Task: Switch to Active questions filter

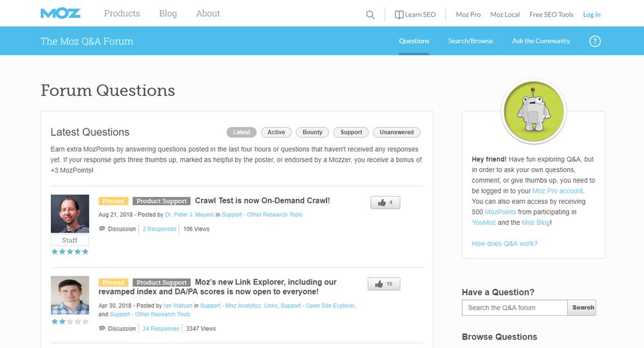Action: tap(276, 132)
